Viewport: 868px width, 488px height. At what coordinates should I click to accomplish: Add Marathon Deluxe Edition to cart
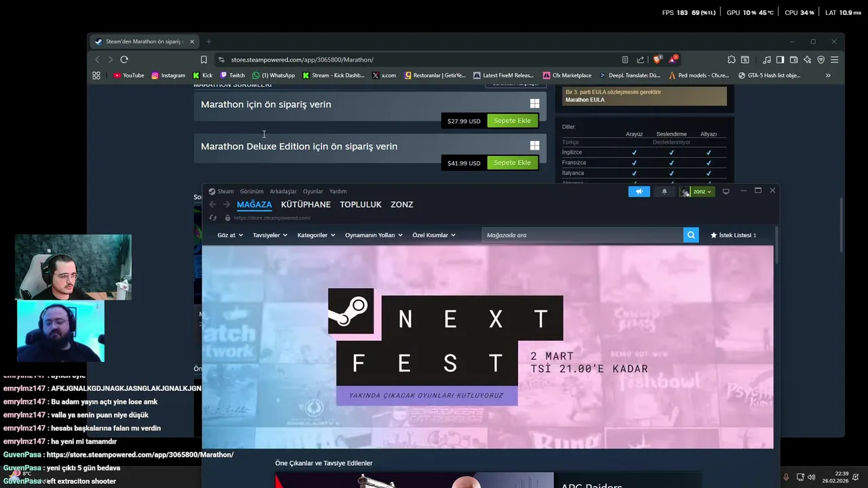[512, 163]
